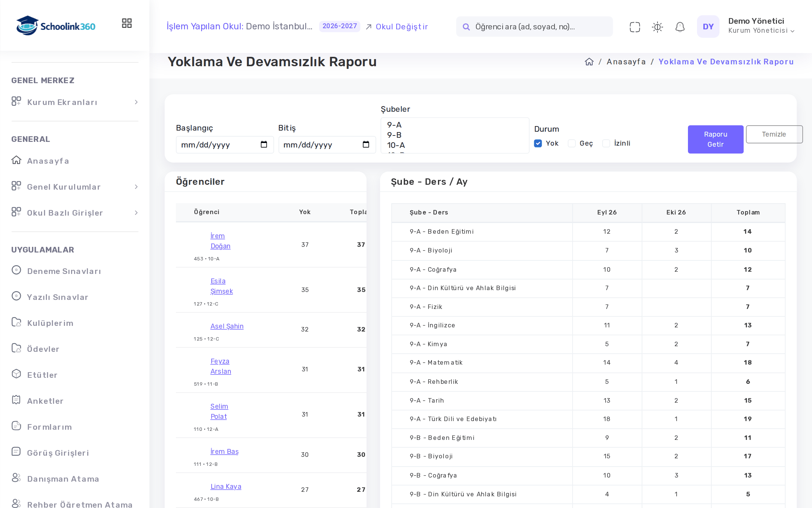Click Toplam column header in Şube-Ders table
The width and height of the screenshot is (812, 508).
(x=748, y=213)
